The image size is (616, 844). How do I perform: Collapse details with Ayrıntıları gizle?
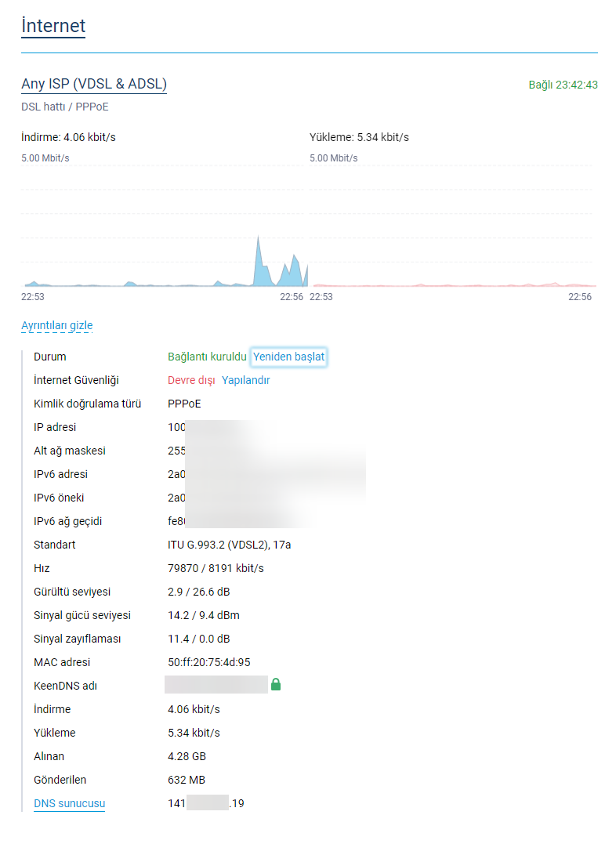coord(56,325)
